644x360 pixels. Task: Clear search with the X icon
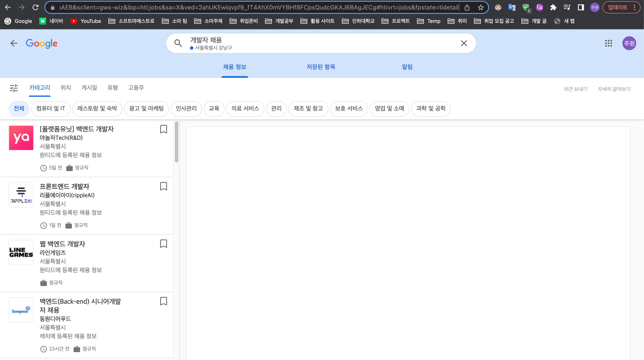[464, 43]
